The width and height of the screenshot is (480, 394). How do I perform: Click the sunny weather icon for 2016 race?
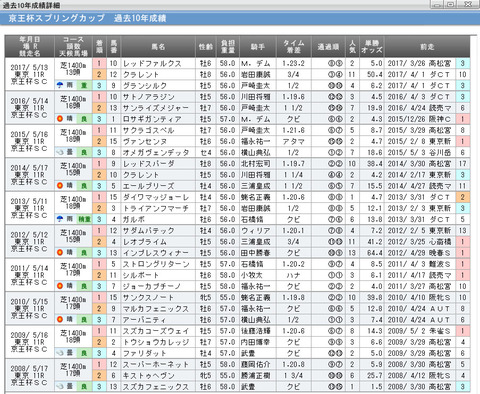pyautogui.click(x=60, y=119)
